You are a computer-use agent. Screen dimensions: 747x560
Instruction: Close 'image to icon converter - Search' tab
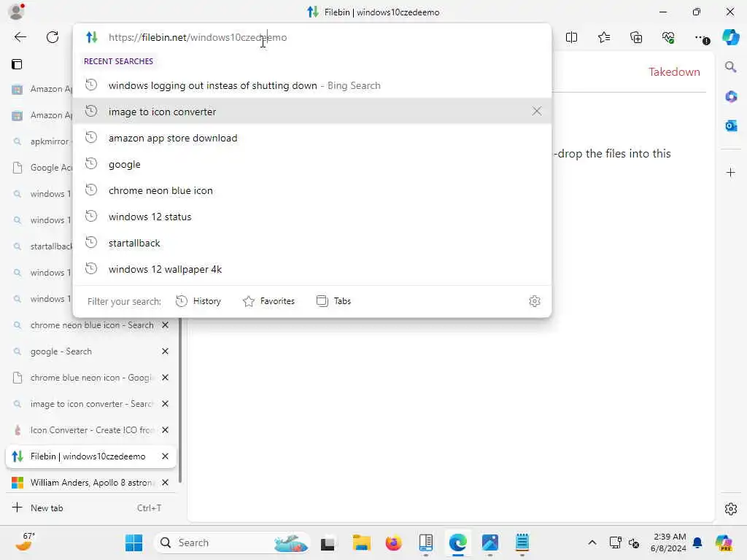pos(166,404)
